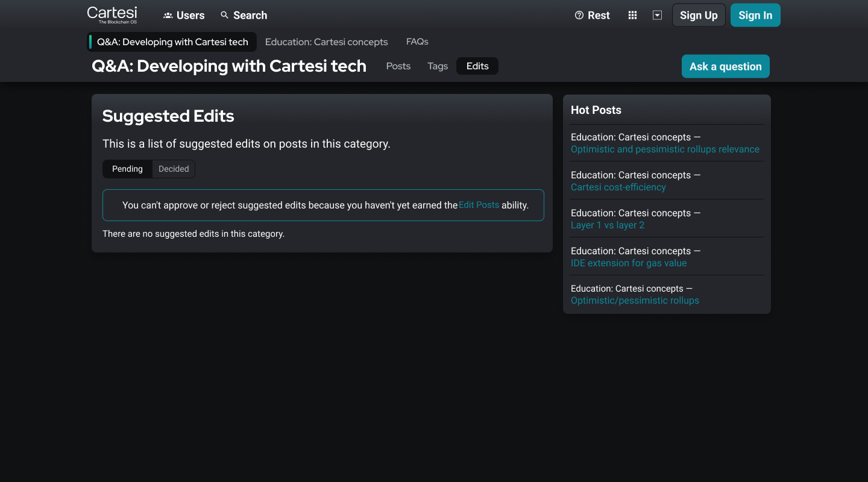Open the FAQs category
The height and width of the screenshot is (482, 868).
pos(417,42)
